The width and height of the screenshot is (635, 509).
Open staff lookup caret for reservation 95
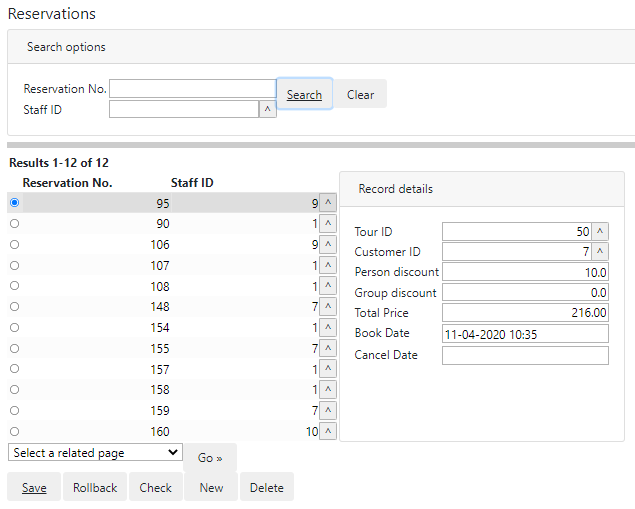(328, 202)
